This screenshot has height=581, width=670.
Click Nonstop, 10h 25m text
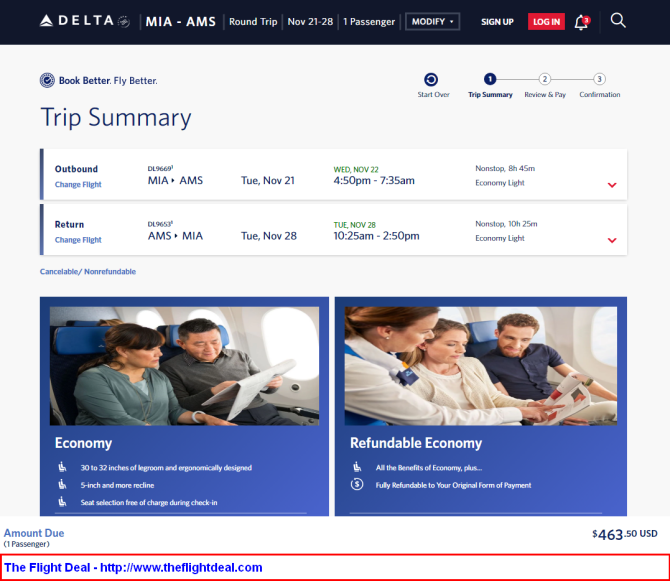click(506, 224)
